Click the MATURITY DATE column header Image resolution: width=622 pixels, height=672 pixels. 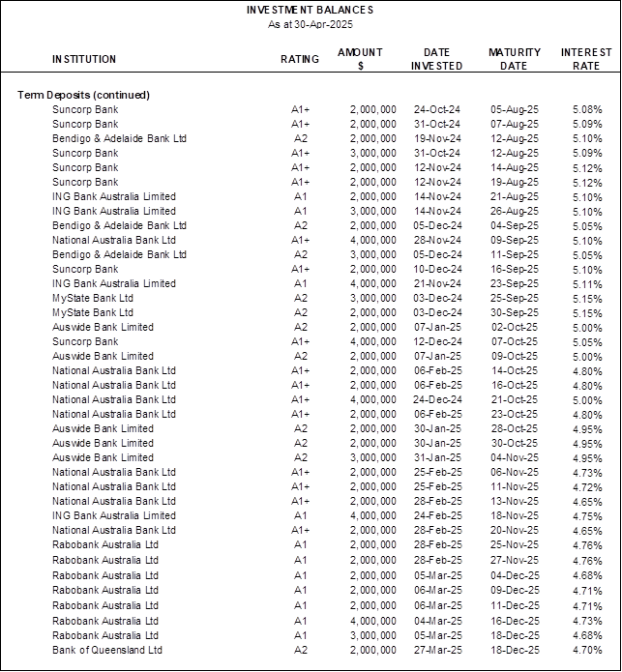pyautogui.click(x=515, y=59)
